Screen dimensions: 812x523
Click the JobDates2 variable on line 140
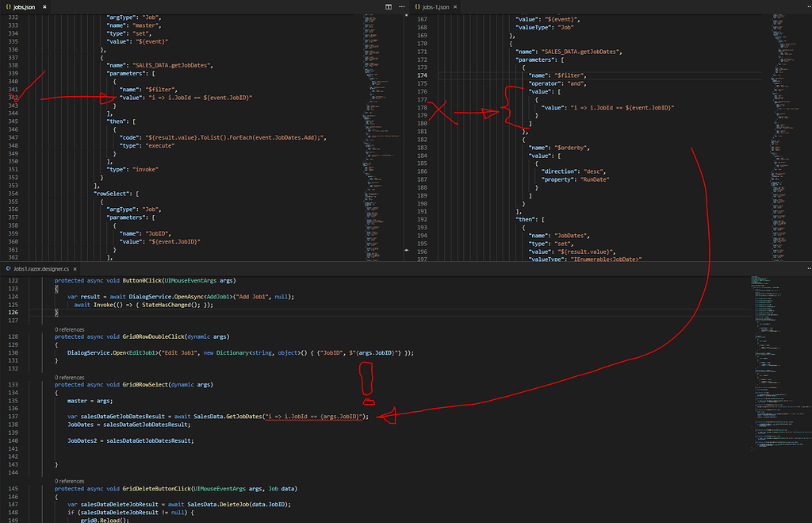point(82,441)
